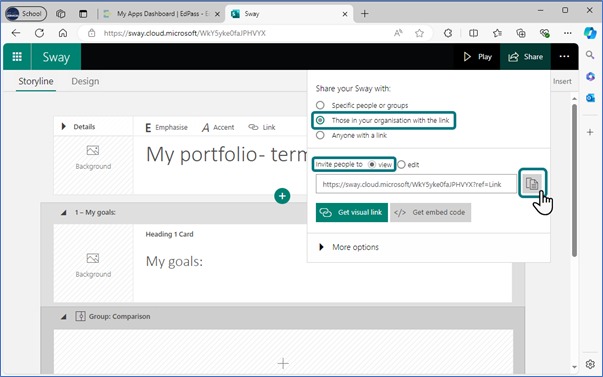Screen dimensions: 603x377
Task: Select Specific people or groups option
Action: 320,105
